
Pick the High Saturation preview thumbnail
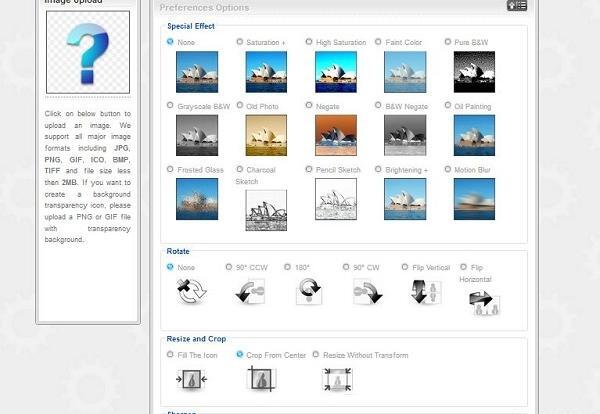[336, 72]
